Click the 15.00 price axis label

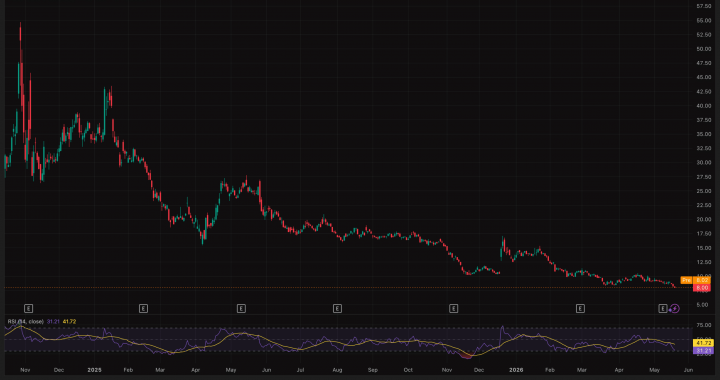(704, 248)
